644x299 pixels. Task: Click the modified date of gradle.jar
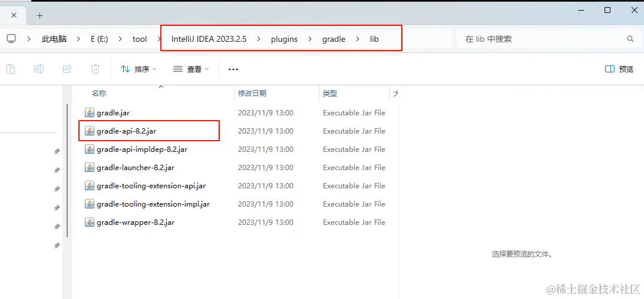266,113
